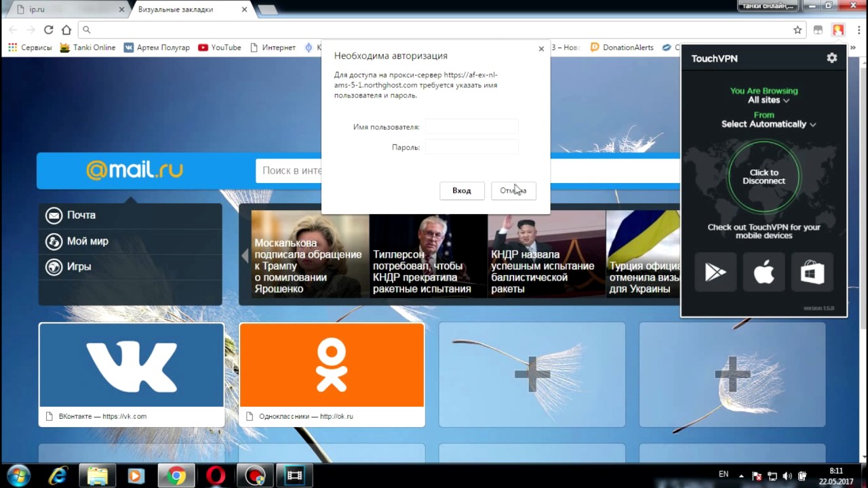Click Click to Disconnect VPN circle
This screenshot has width=868, height=488.
click(x=764, y=177)
